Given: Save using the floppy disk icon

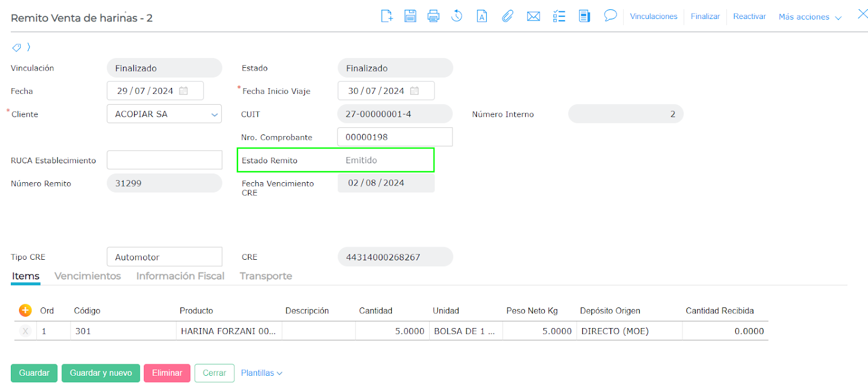Looking at the screenshot, I should pyautogui.click(x=410, y=16).
